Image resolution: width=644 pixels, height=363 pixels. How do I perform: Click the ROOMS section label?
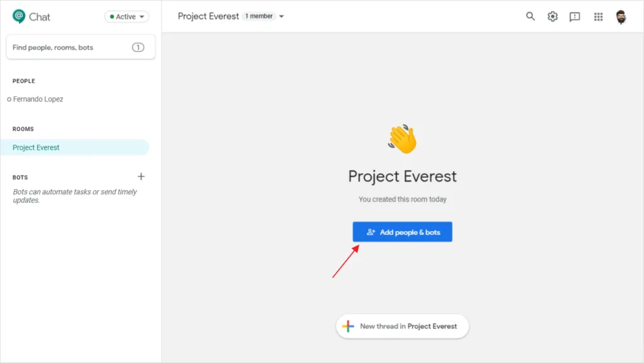23,129
